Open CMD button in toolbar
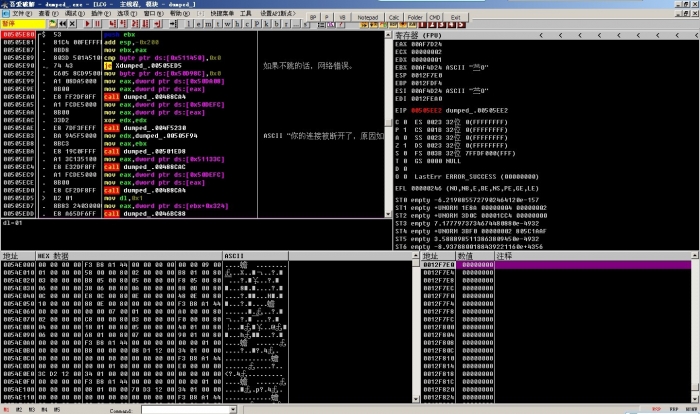The height and width of the screenshot is (414, 700). pos(434,17)
